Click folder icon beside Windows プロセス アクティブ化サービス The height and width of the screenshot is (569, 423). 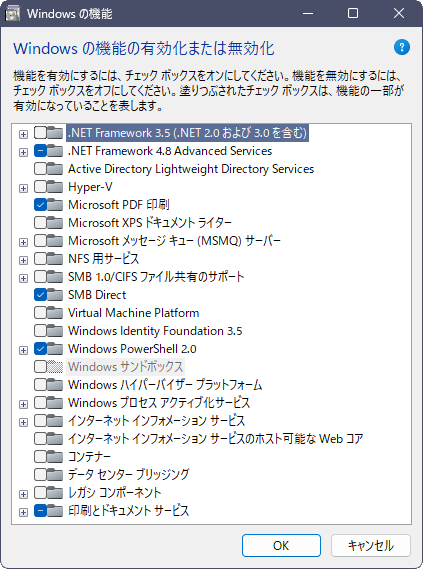click(55, 402)
